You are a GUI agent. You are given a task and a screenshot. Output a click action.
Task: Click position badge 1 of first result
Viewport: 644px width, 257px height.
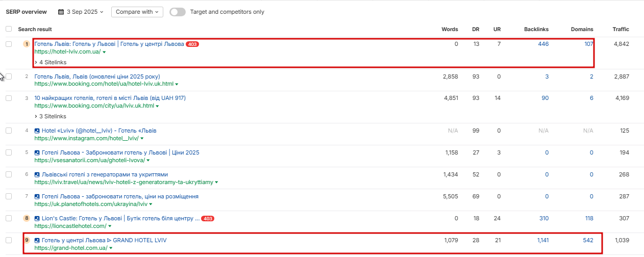[27, 44]
